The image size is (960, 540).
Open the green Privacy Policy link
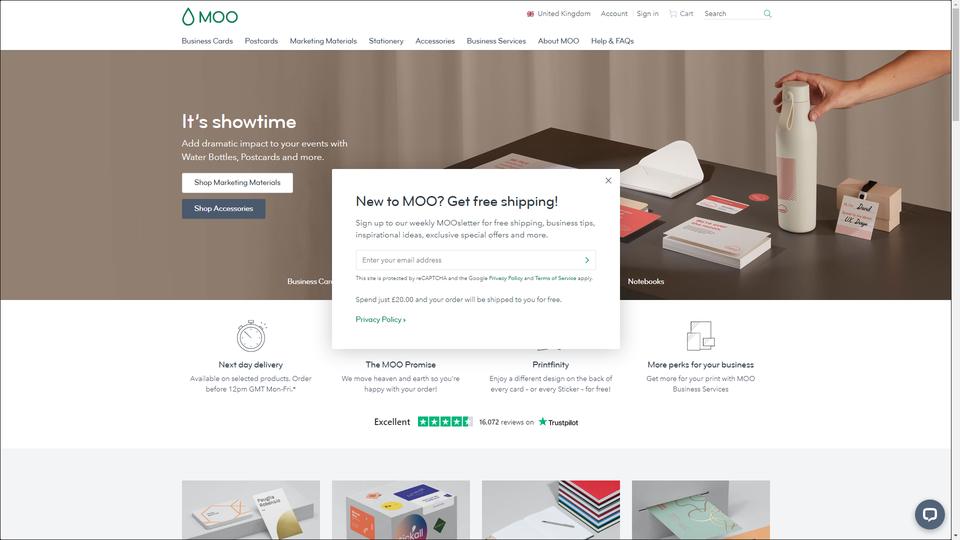(x=380, y=320)
